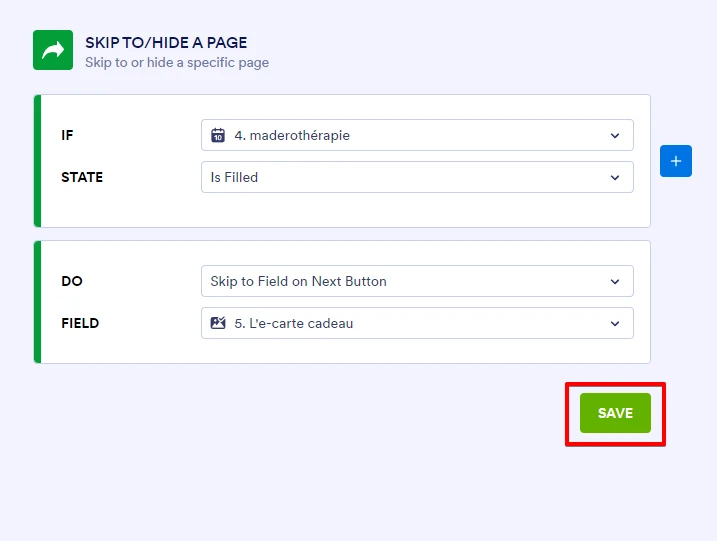Click the IF label
The width and height of the screenshot is (717, 541).
67,135
